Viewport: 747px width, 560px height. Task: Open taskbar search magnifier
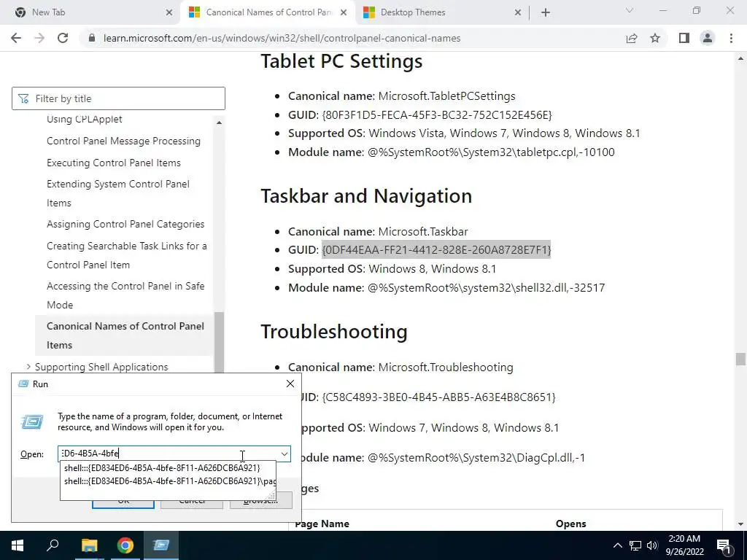point(53,545)
